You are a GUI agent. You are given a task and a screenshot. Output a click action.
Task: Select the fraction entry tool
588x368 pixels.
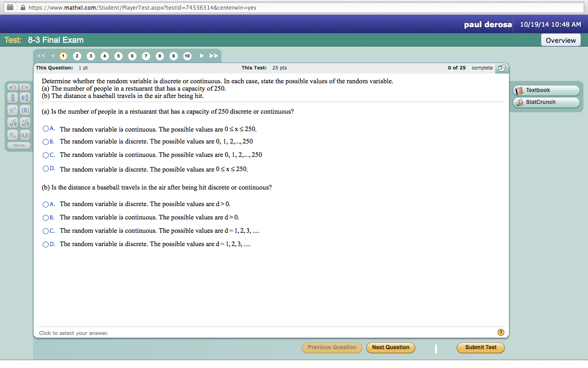click(x=12, y=98)
